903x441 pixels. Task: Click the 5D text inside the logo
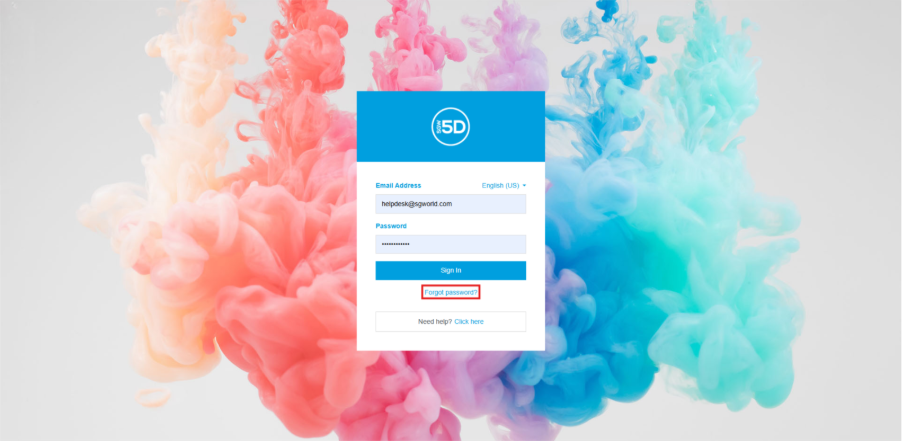pyautogui.click(x=454, y=127)
